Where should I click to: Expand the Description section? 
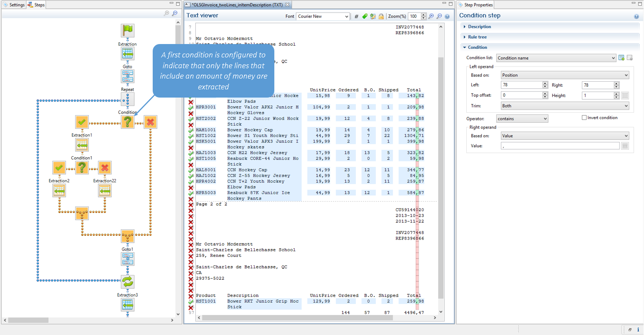(479, 27)
